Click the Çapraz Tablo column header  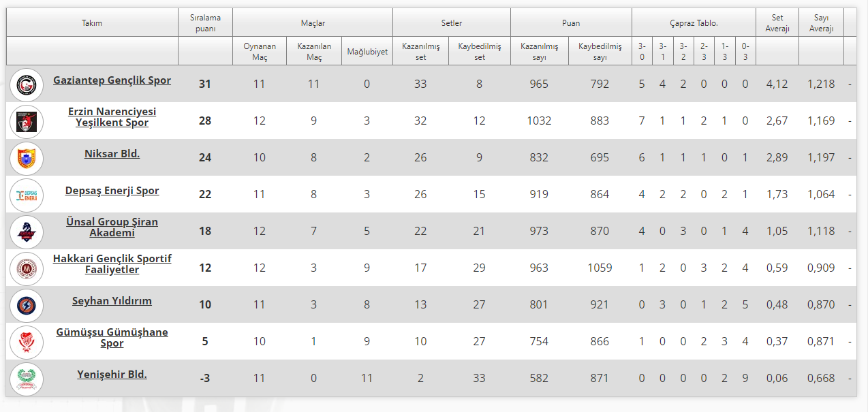[694, 23]
